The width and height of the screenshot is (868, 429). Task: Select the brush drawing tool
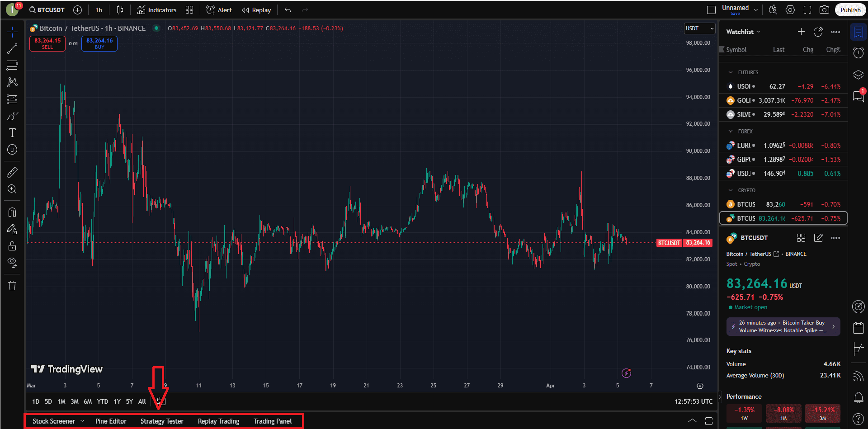12,116
